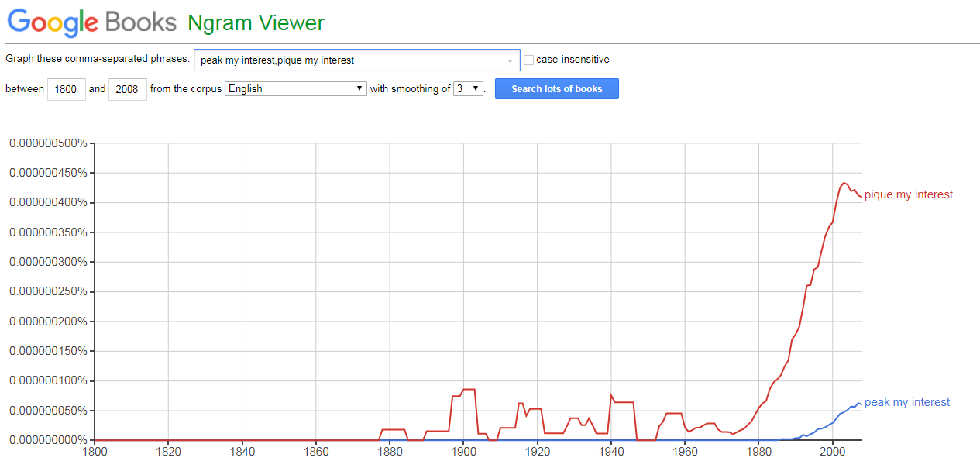Click the red line peak near 2003
The height and width of the screenshot is (468, 980).
point(844,183)
